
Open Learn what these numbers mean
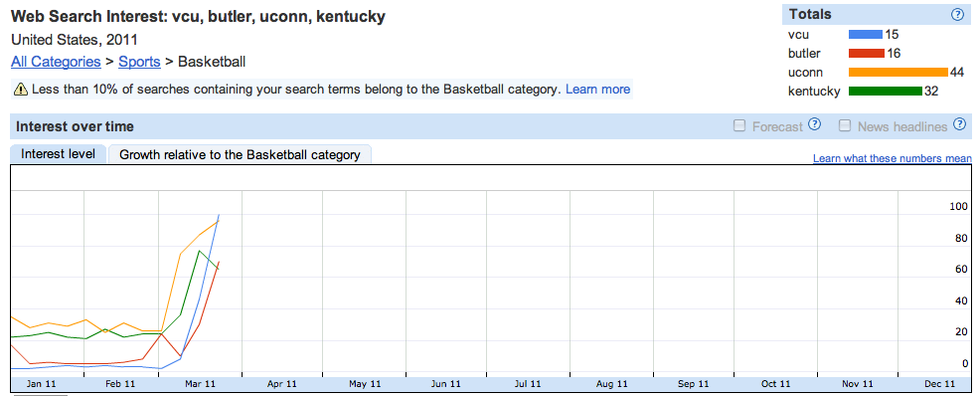893,158
